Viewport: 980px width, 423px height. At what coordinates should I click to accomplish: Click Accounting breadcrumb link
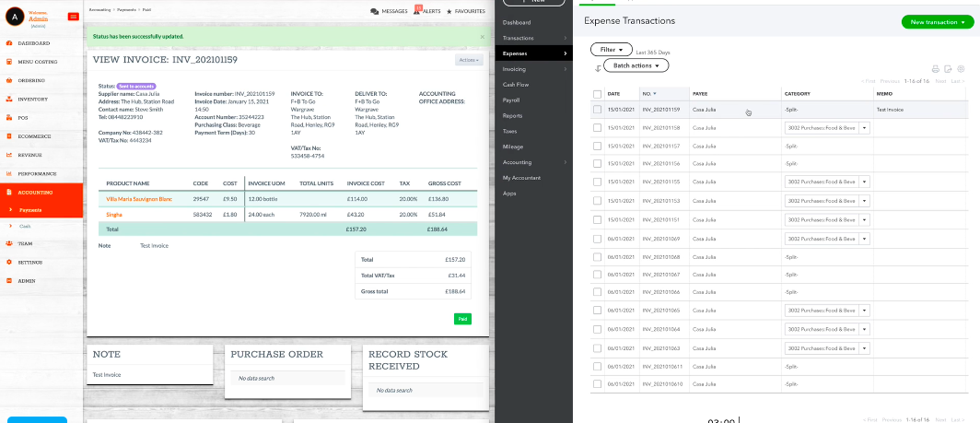tap(99, 10)
